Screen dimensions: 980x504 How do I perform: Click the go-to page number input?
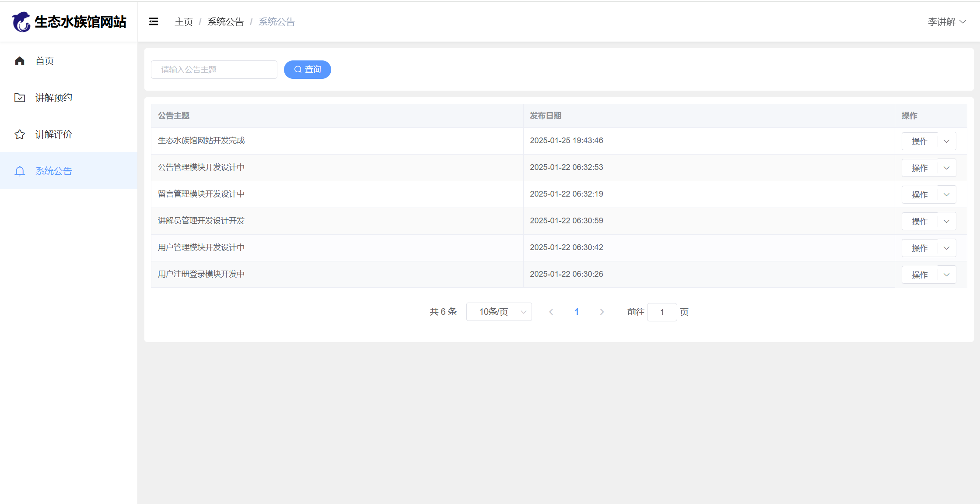662,312
